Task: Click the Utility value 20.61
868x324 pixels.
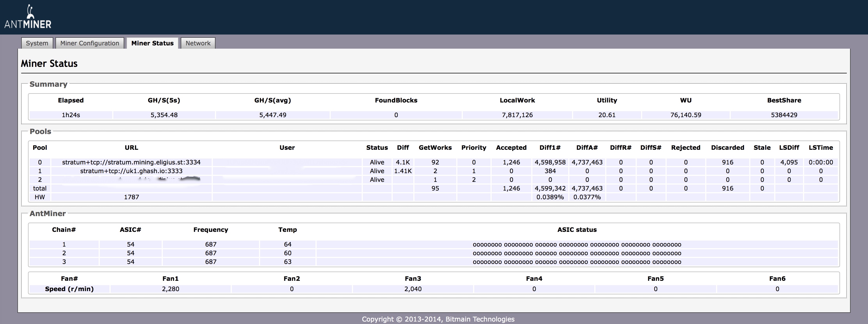Action: coord(607,115)
